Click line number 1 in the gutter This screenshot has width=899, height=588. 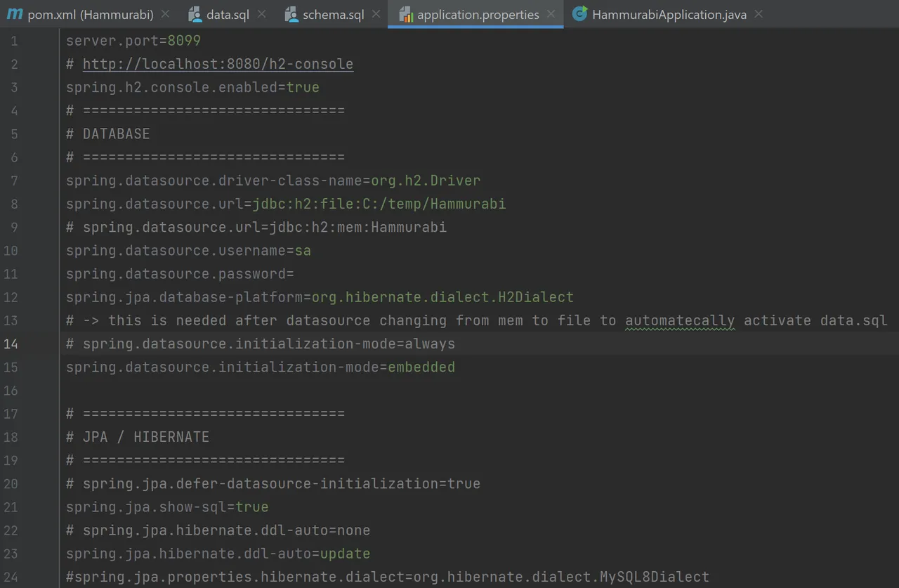[x=14, y=41]
